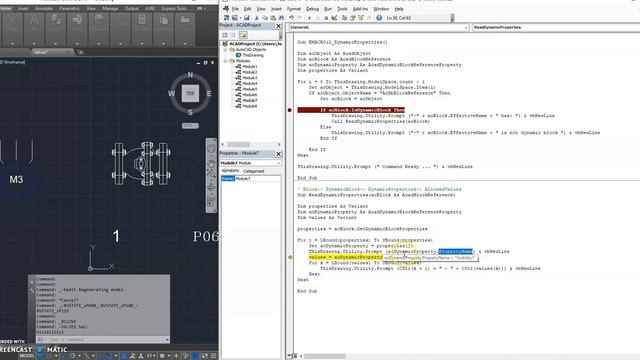Click the highlighted PropertyName text in code
This screenshot has height=360, width=640.
(456, 251)
